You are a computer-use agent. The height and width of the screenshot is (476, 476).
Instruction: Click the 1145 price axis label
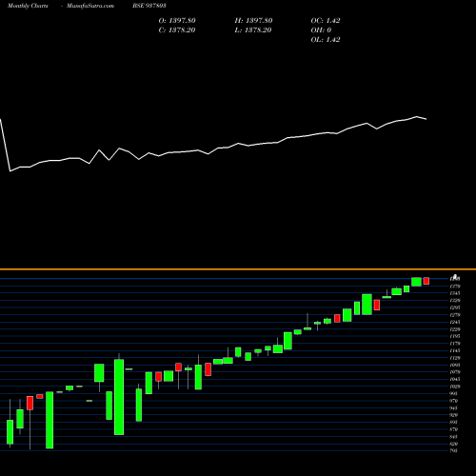455,350
